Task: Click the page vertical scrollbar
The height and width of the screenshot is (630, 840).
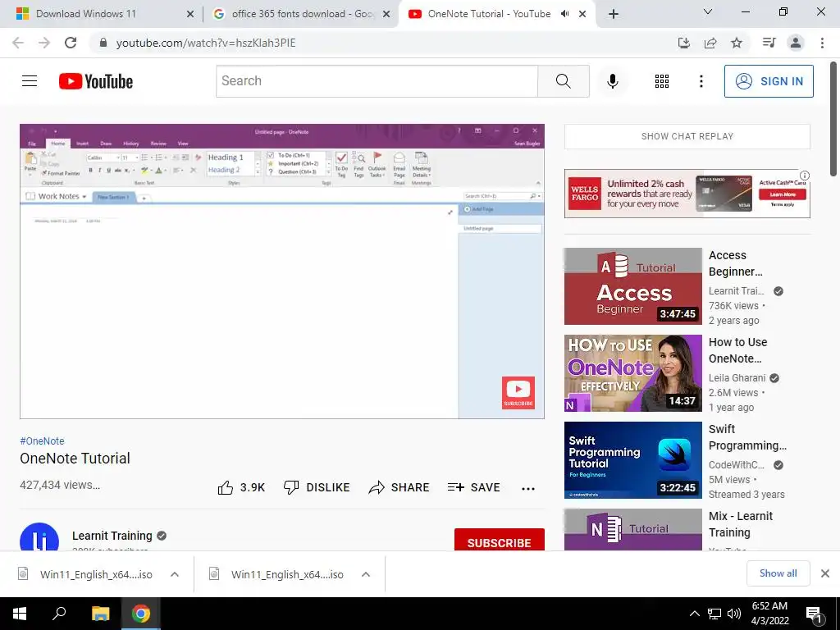Action: [833, 119]
